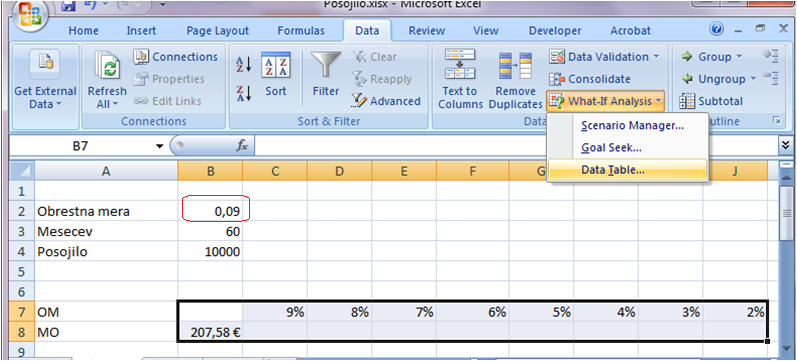Select the Mesecev label cell
This screenshot has height=361, width=797.
(105, 231)
